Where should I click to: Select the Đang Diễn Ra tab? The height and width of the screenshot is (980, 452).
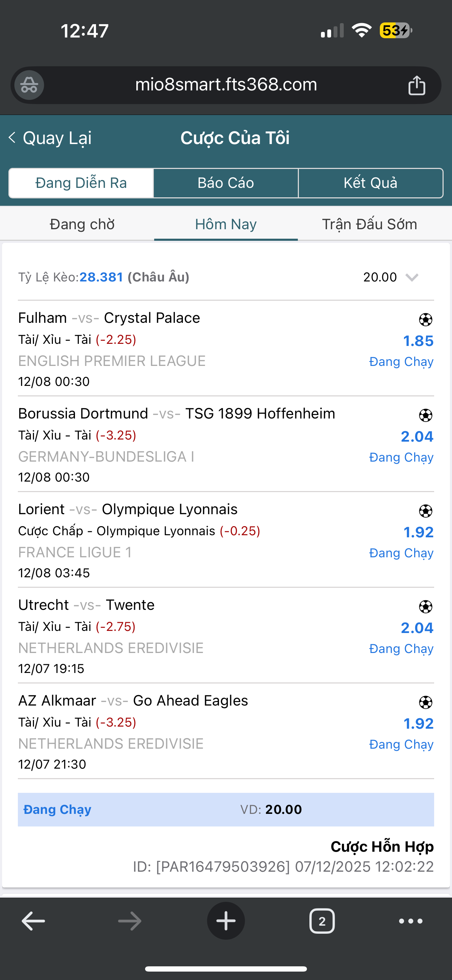[x=81, y=183]
